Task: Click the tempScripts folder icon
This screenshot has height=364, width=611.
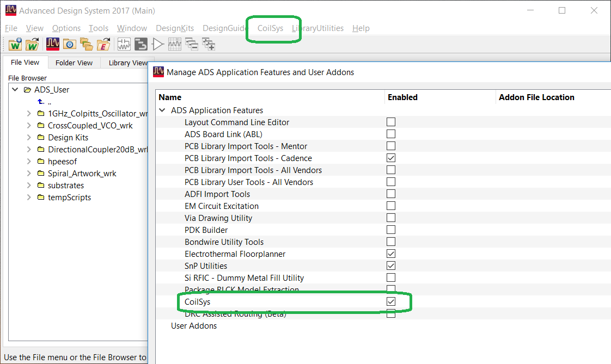Action: pos(41,198)
